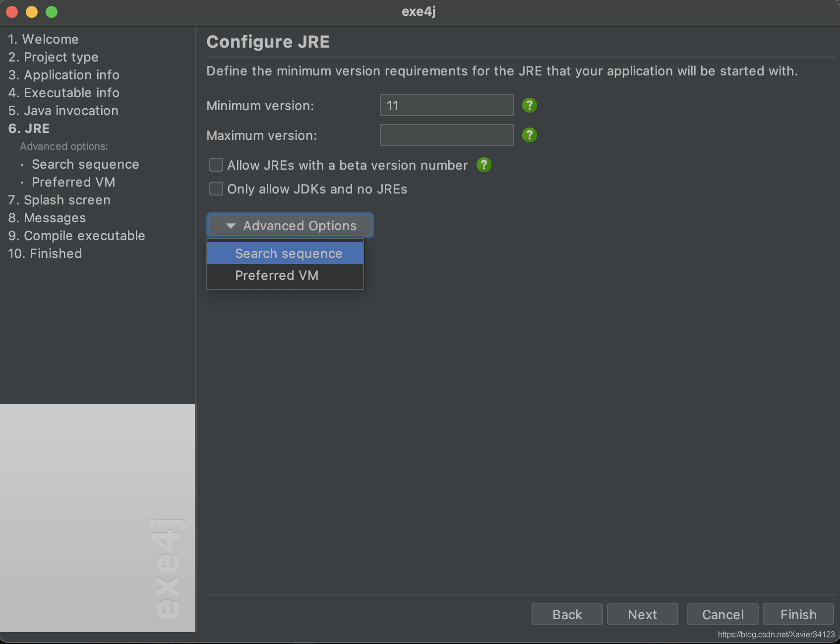Click the help icon next to Minimum version
This screenshot has width=840, height=644.
529,105
